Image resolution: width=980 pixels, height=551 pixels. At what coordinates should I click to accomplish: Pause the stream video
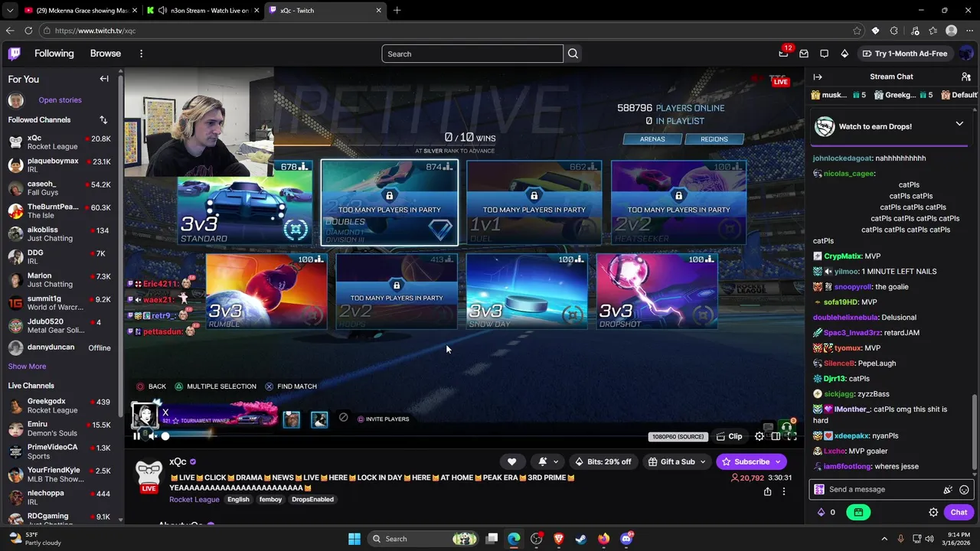[136, 436]
